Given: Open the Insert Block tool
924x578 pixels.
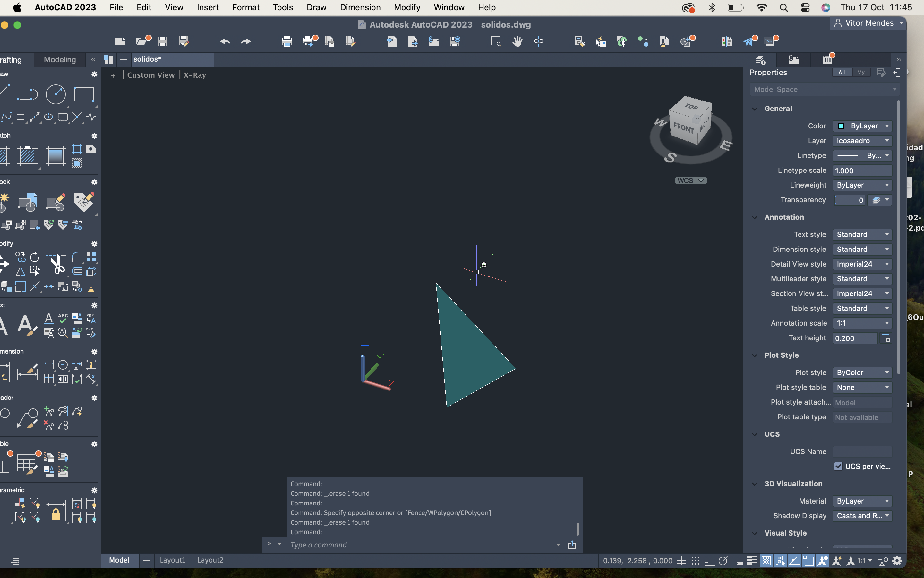Looking at the screenshot, I should coord(28,202).
